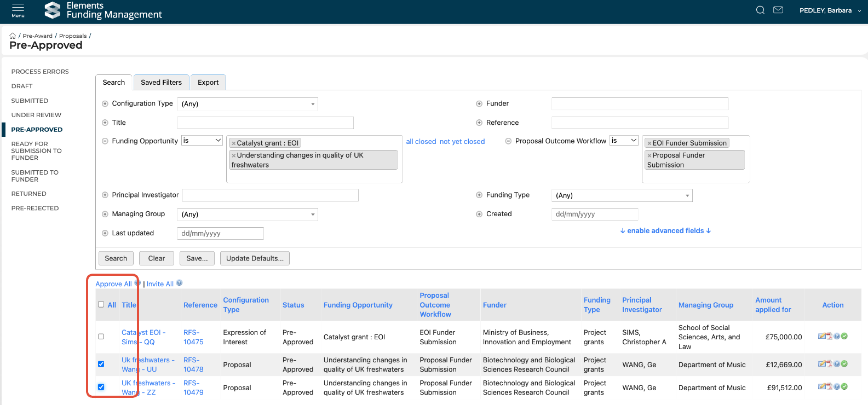Click green approve checkmark for RFS-10475

click(x=844, y=336)
